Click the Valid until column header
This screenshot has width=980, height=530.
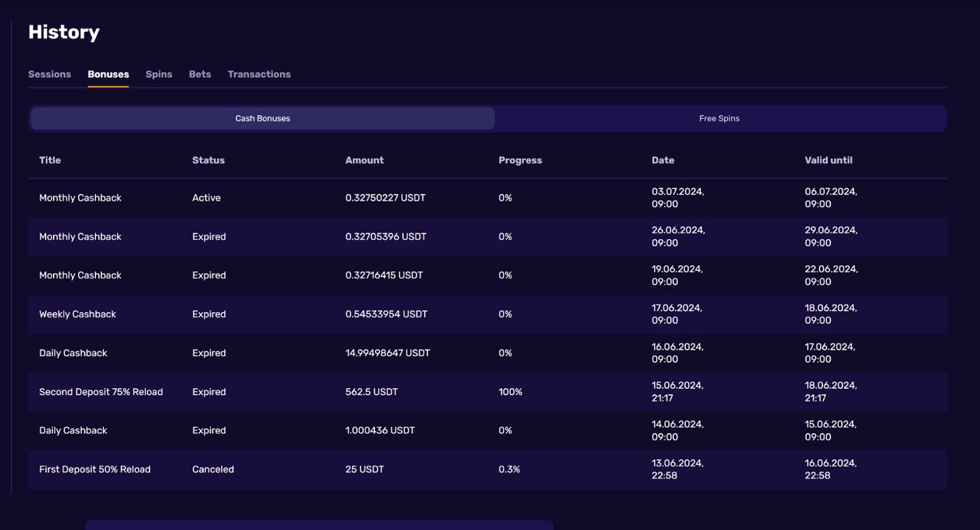coord(828,160)
